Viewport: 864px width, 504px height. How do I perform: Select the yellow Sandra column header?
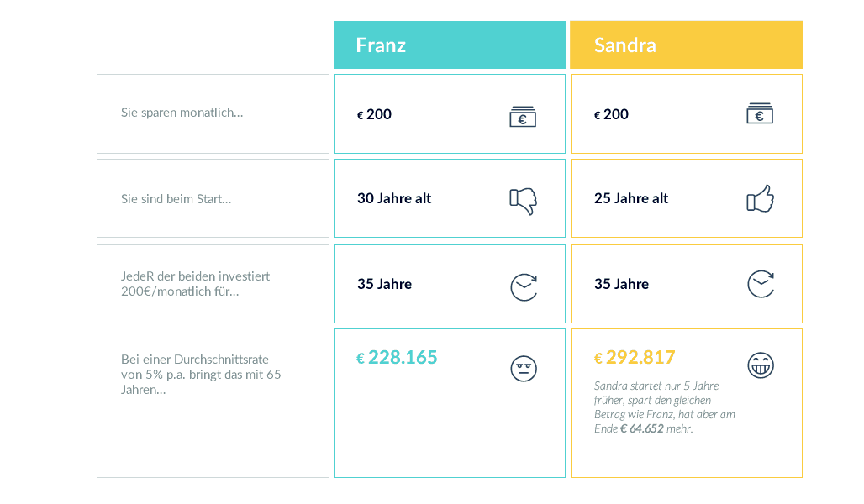687,45
